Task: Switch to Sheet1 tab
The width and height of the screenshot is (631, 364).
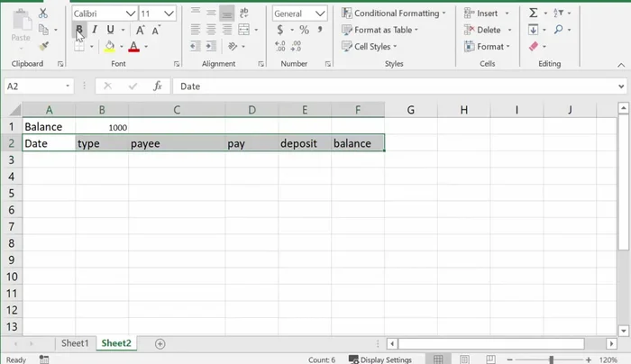Action: 75,343
